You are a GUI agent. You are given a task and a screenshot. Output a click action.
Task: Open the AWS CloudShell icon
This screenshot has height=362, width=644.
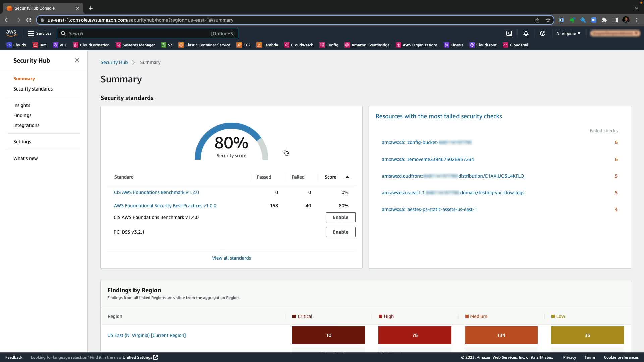509,33
